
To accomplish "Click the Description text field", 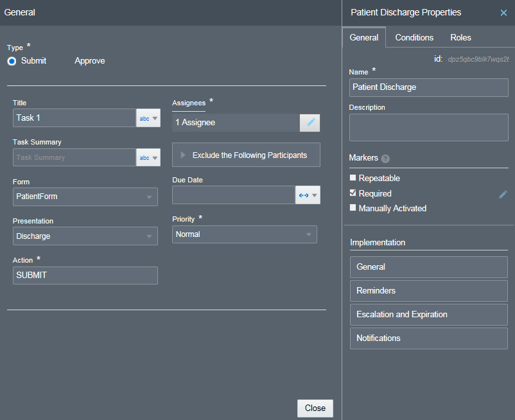I will click(428, 127).
